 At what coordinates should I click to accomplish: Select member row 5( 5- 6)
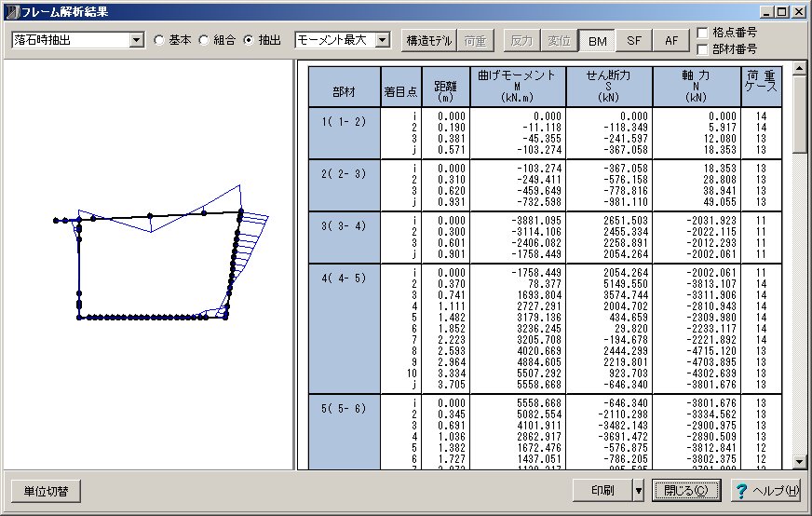345,432
